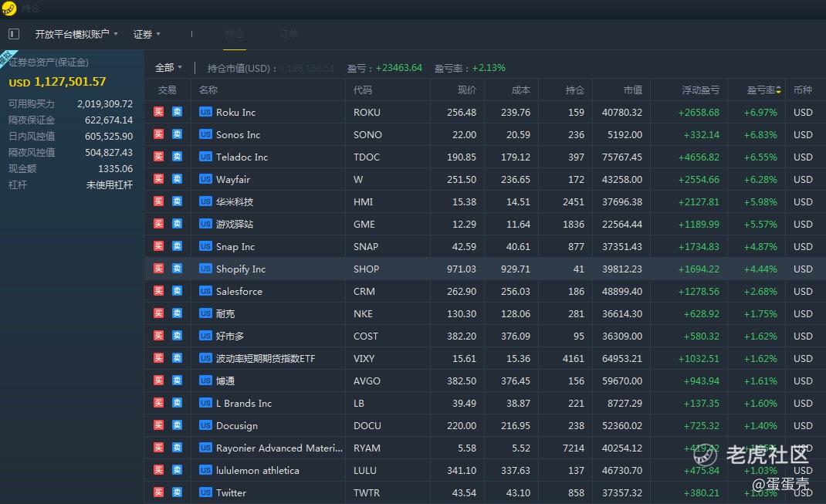The image size is (826, 504).
Task: Click the buy icon for 耐克 row
Action: pos(158,313)
